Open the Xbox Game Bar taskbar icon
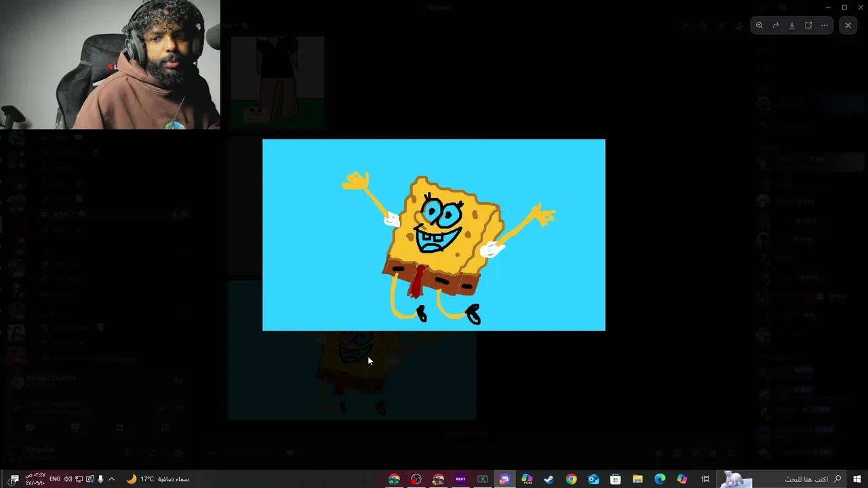The height and width of the screenshot is (488, 868). click(483, 479)
